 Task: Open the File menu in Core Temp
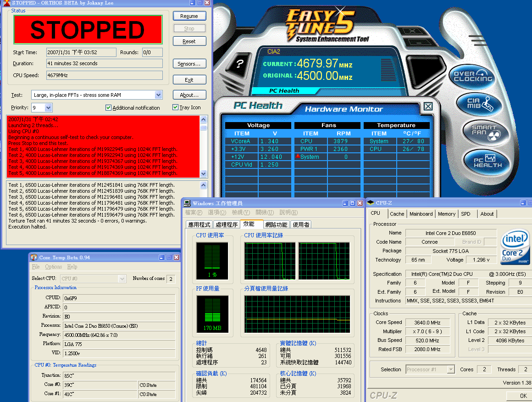coord(36,267)
